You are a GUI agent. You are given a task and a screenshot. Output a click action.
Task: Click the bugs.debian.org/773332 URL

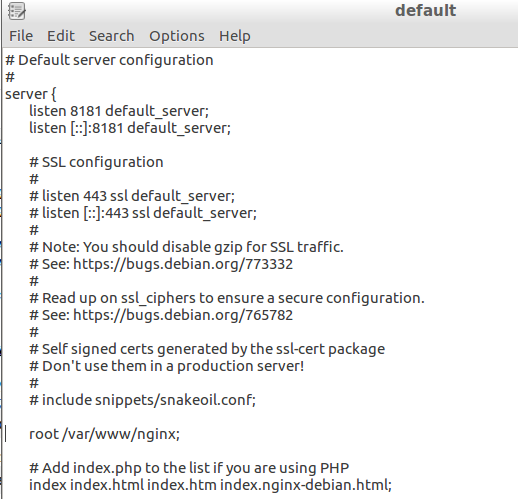183,264
